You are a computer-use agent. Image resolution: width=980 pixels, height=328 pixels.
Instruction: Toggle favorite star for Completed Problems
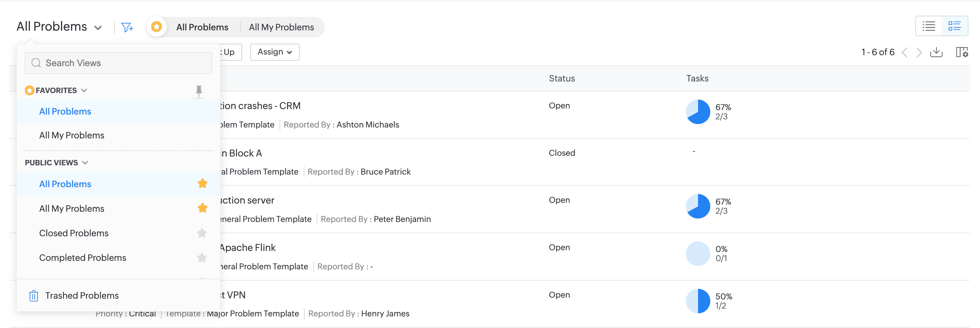[202, 258]
